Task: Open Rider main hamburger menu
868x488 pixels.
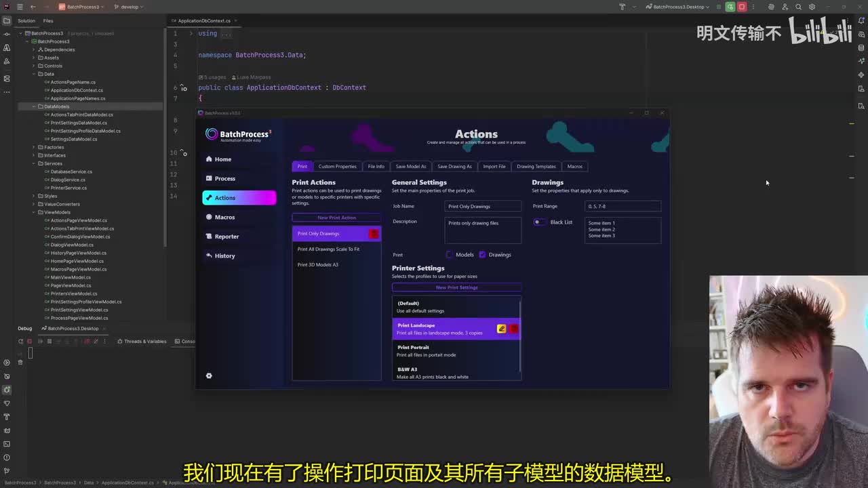Action: [20, 7]
